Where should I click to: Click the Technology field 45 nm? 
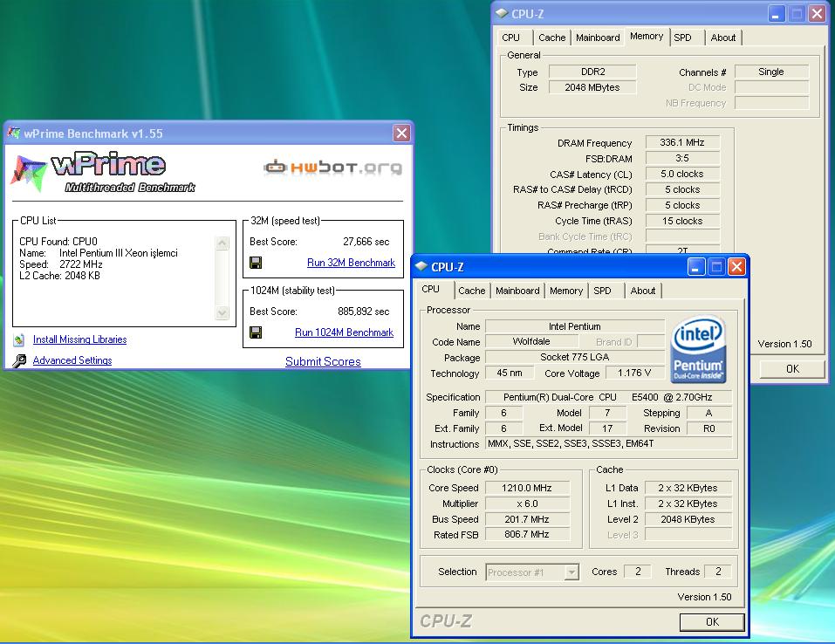click(510, 373)
